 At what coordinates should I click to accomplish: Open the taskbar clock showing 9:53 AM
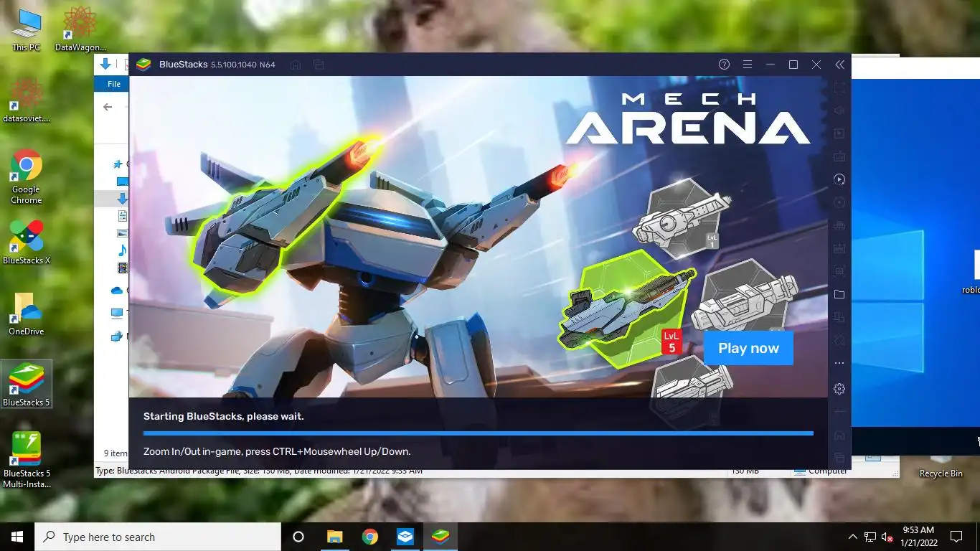pyautogui.click(x=918, y=537)
